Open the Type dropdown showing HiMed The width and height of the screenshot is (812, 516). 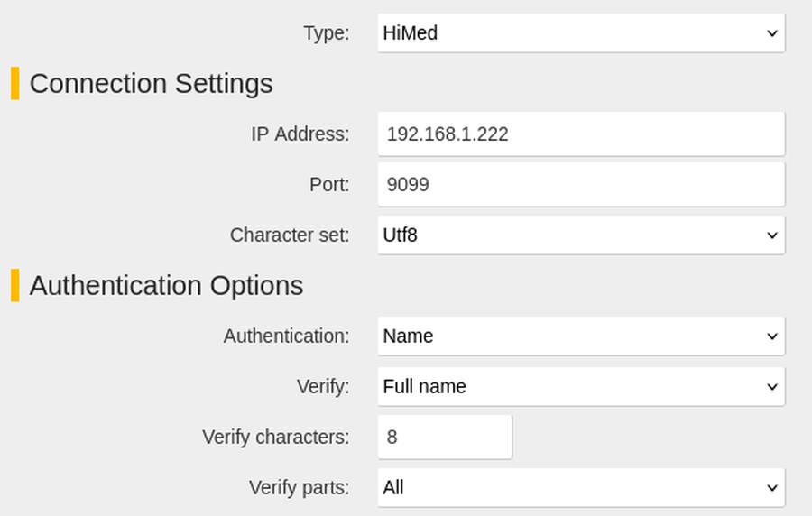coord(581,33)
